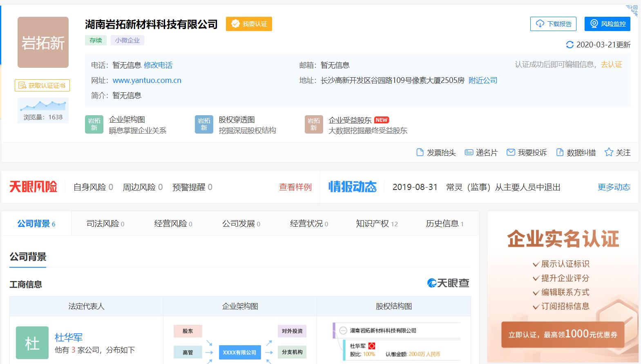Download the company report via 下载报告

tap(553, 24)
